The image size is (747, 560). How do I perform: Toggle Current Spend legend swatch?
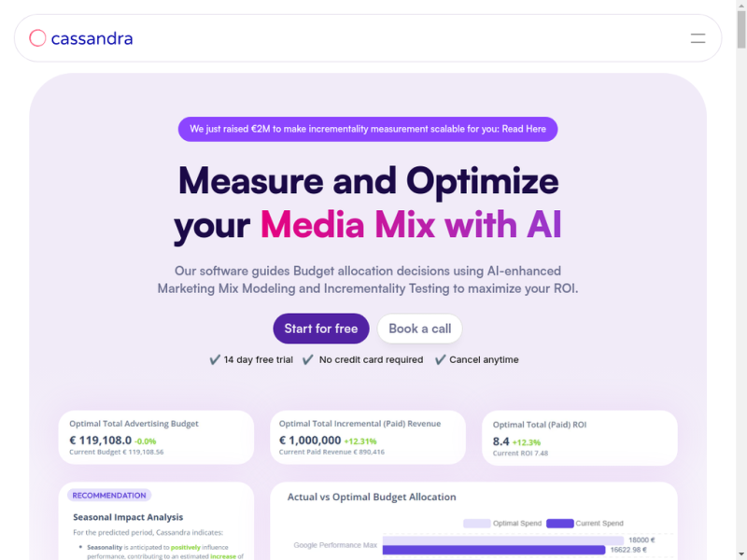tap(559, 524)
